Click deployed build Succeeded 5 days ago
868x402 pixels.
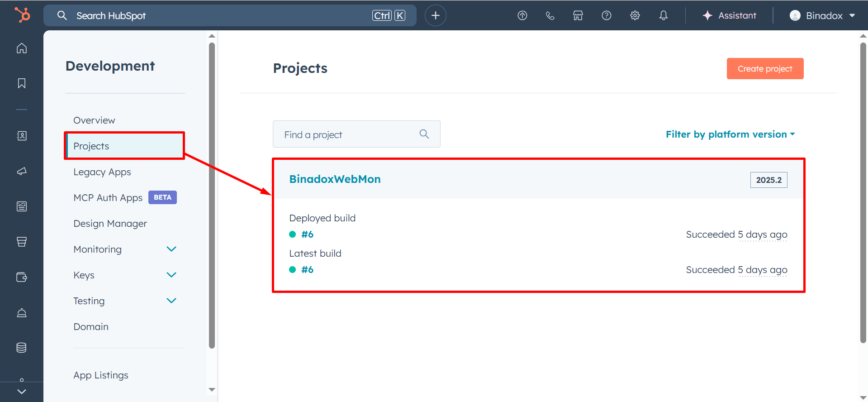tap(736, 234)
